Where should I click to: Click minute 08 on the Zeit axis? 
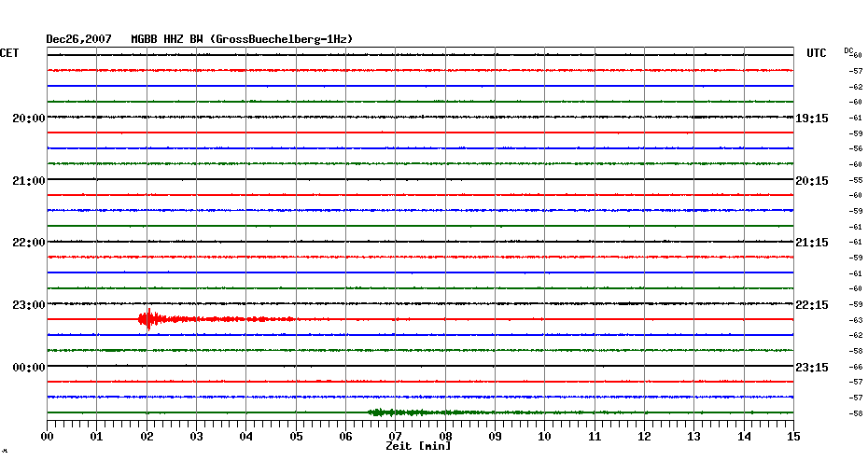point(445,437)
